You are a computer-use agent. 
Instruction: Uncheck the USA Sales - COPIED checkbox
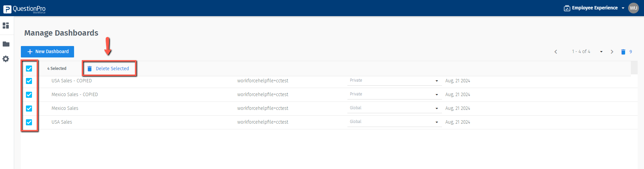[x=29, y=81]
